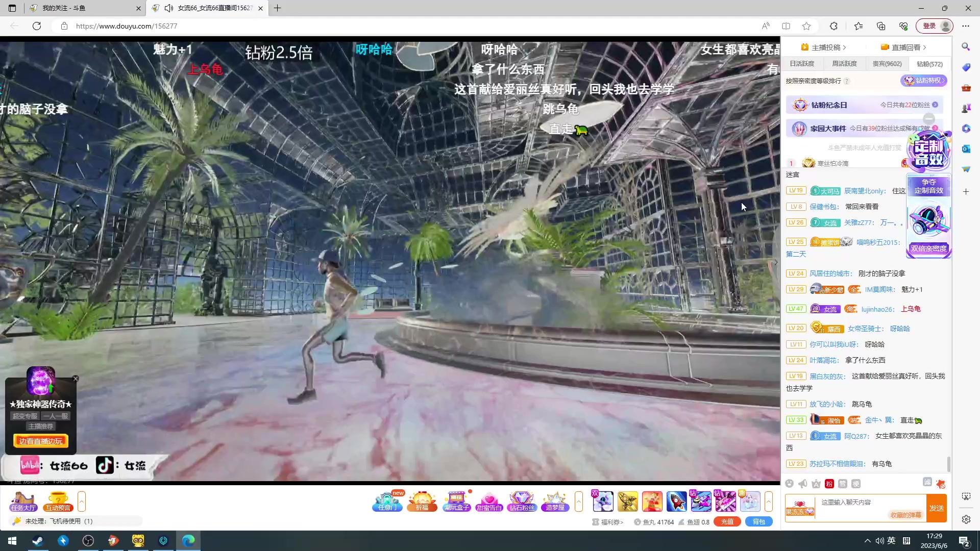Click the 管 manager filter icon
Viewport: 980px width, 551px height.
click(x=843, y=484)
